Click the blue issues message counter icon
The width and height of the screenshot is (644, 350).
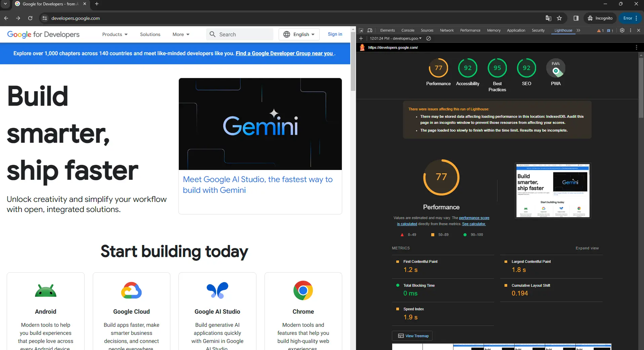click(610, 31)
